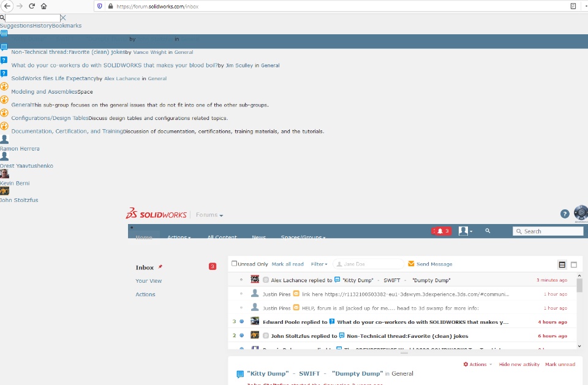Screen dimensions: 588x385
Task: Open News in nav bar
Action: [x=258, y=237]
